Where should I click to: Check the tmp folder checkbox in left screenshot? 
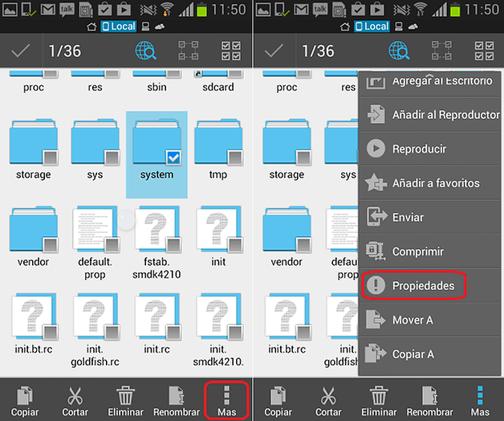click(235, 157)
